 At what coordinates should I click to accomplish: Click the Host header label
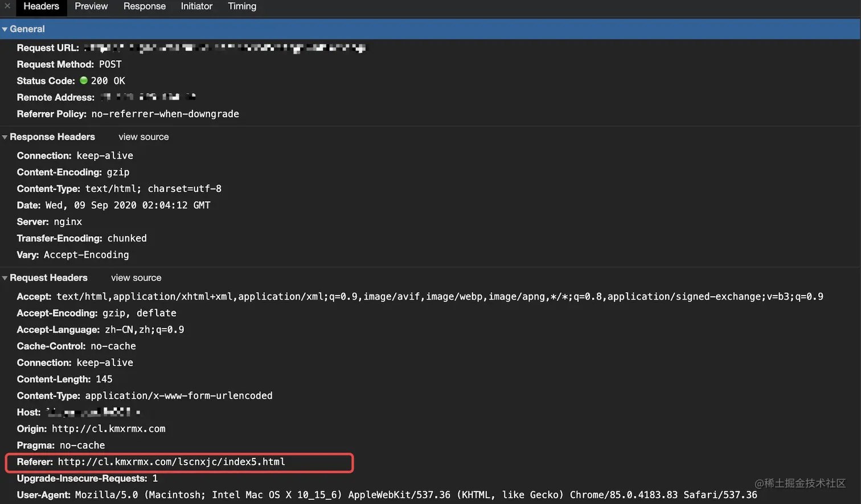pos(28,412)
